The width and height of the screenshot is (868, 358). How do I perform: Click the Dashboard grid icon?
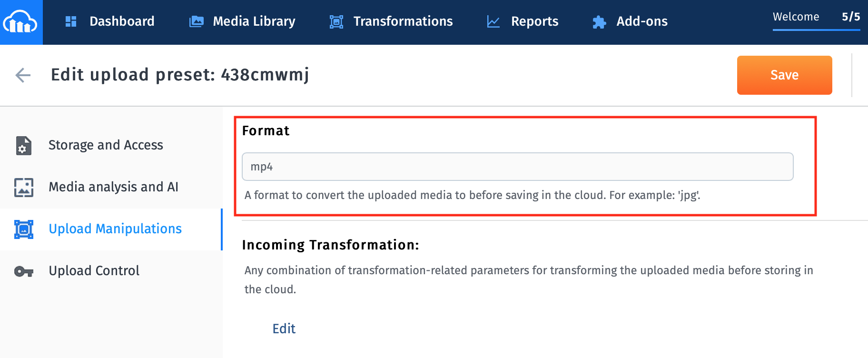pos(71,21)
